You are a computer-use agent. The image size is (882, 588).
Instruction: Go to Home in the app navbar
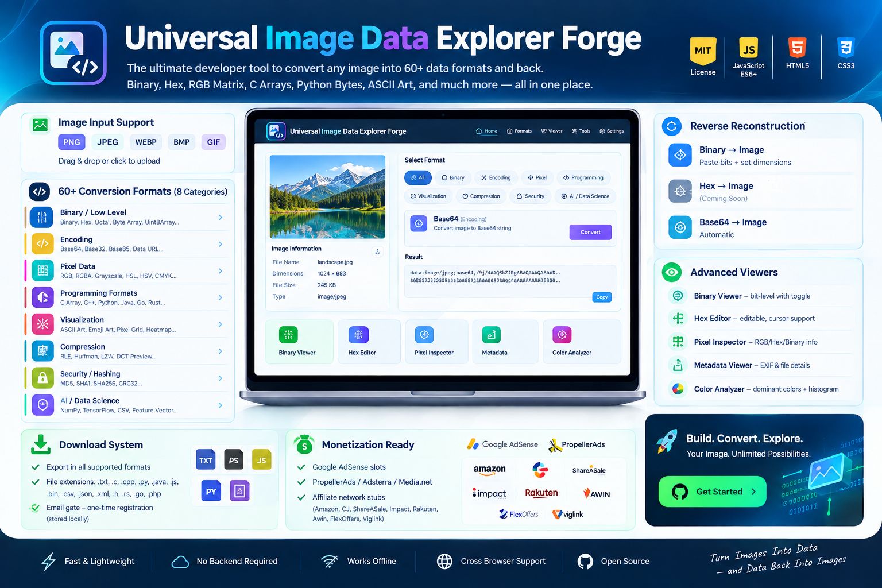click(x=486, y=131)
